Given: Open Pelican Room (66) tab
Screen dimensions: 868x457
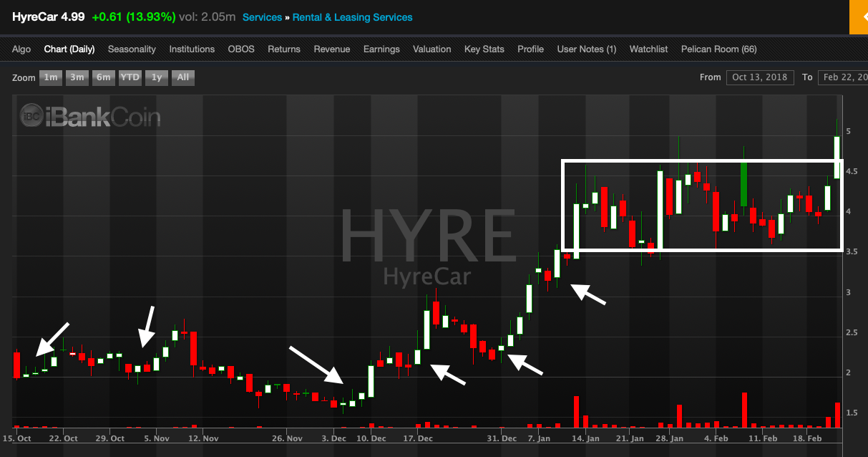Looking at the screenshot, I should click(718, 49).
